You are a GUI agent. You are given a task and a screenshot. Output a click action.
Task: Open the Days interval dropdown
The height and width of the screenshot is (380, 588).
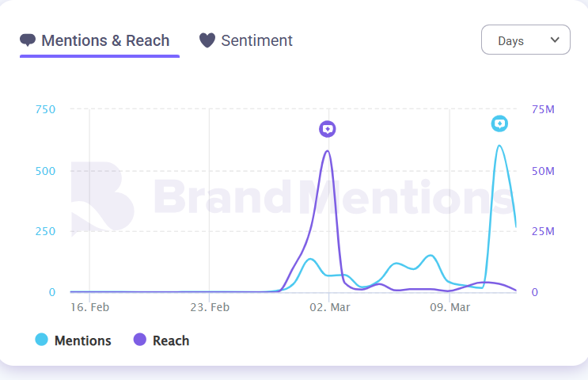(525, 40)
